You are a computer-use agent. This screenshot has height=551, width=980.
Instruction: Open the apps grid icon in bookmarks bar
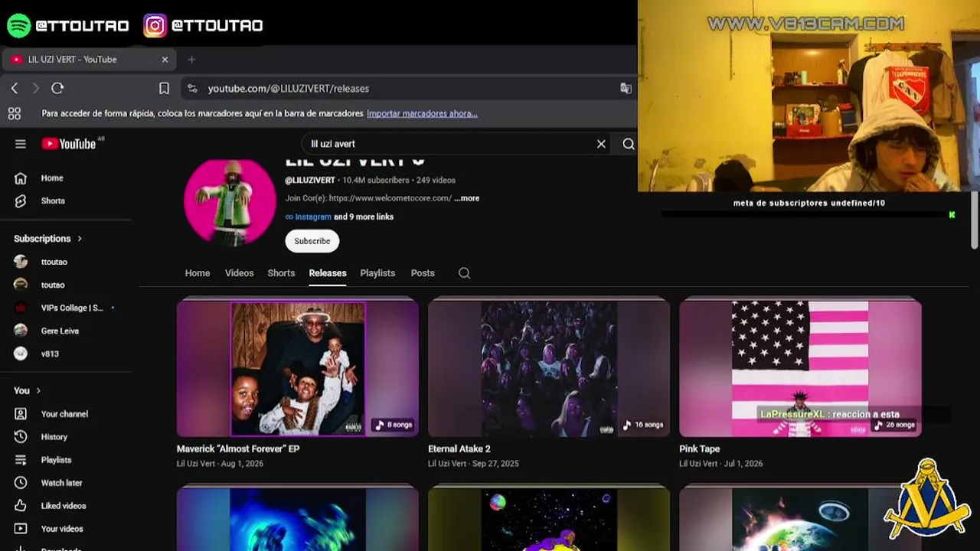(x=14, y=114)
